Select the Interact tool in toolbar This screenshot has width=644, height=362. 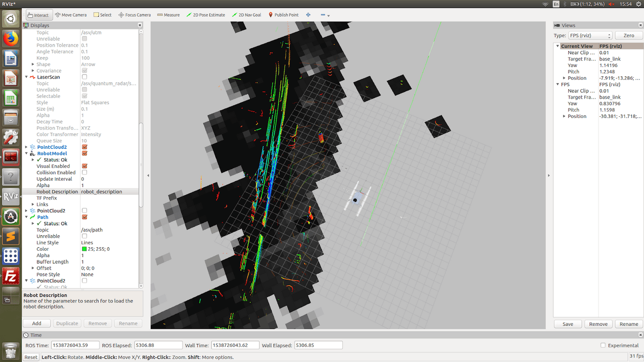[39, 15]
